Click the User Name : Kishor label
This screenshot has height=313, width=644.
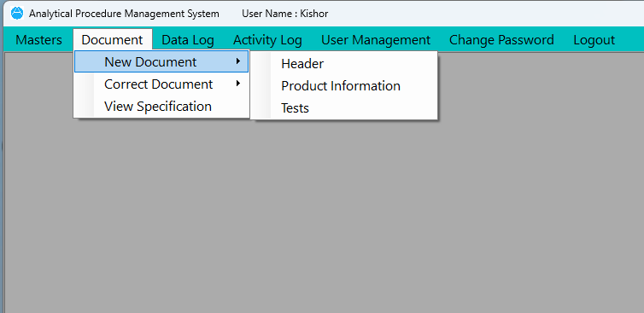pyautogui.click(x=285, y=14)
